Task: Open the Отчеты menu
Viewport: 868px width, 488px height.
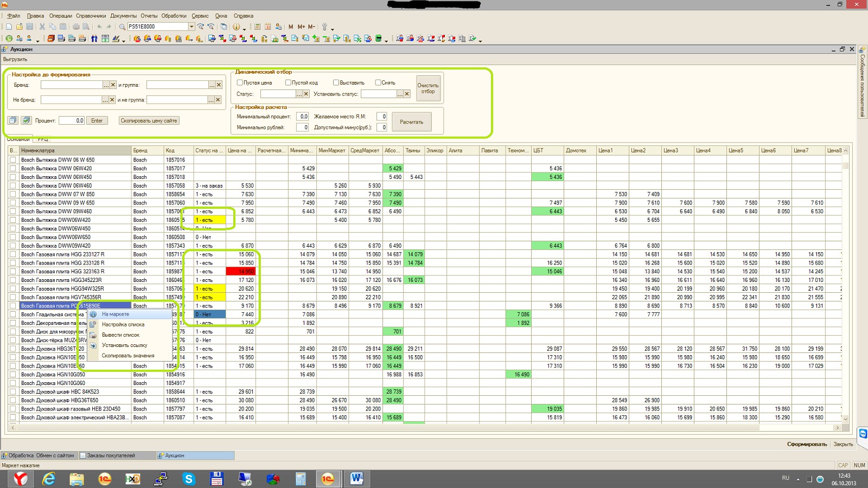Action: pos(149,16)
